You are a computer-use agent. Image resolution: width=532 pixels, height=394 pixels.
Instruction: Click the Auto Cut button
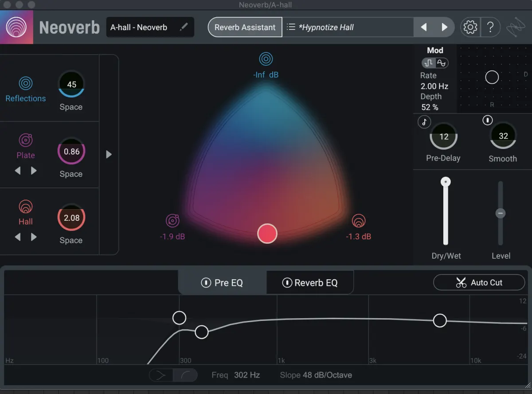(x=479, y=282)
